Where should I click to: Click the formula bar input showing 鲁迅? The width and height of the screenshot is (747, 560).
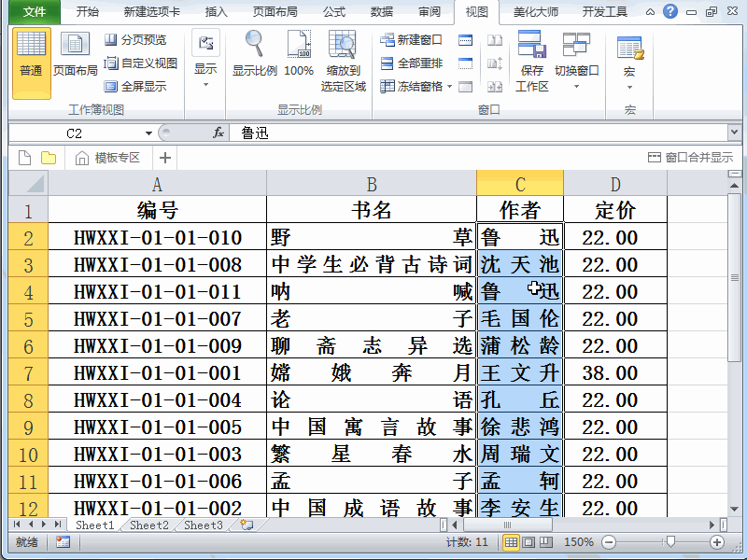pyautogui.click(x=478, y=133)
